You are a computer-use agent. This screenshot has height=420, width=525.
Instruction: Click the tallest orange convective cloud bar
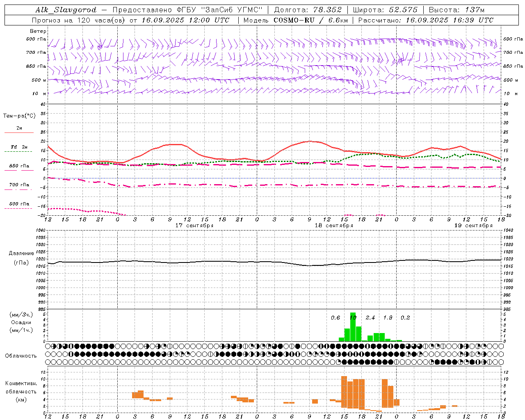click(344, 392)
